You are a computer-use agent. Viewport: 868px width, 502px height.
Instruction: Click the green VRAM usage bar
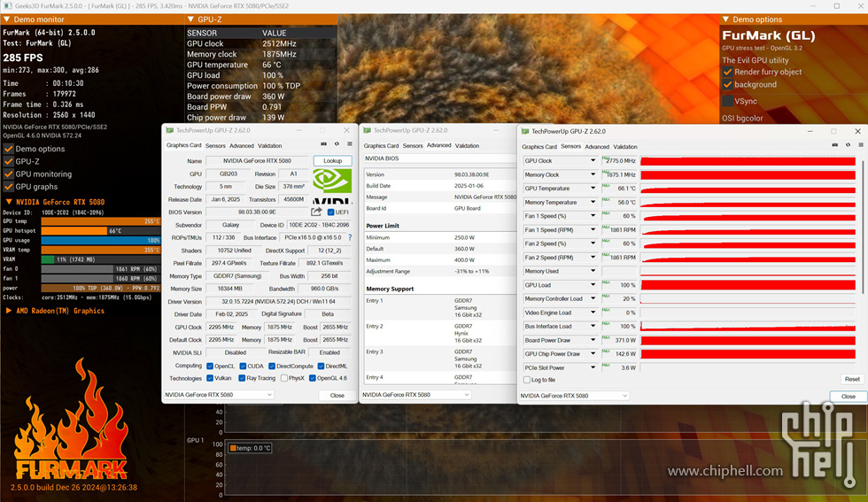(x=48, y=259)
